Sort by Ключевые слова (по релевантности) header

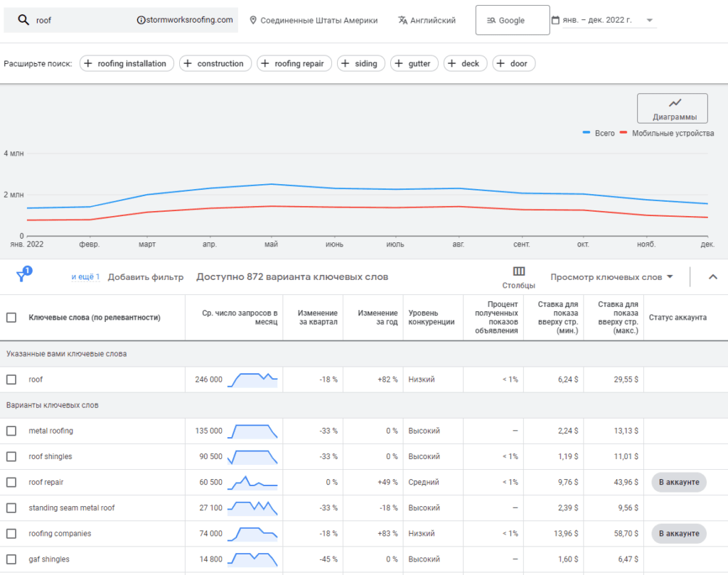95,318
